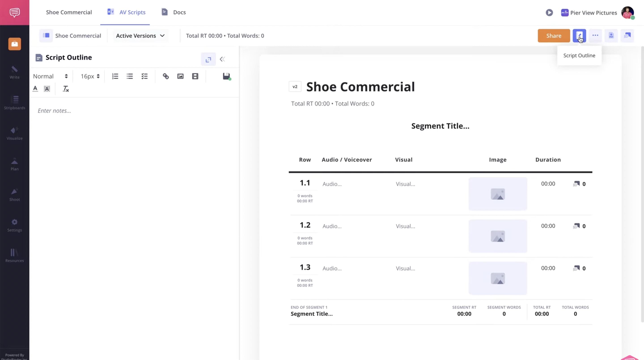
Task: Click the PDF export icon
Action: 611,36
